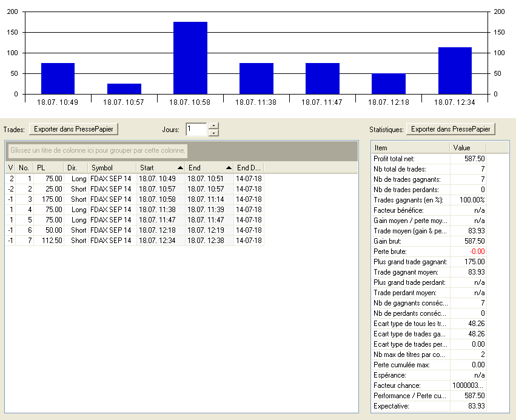The height and width of the screenshot is (420, 516).
Task: Click the No. column header
Action: (24, 167)
